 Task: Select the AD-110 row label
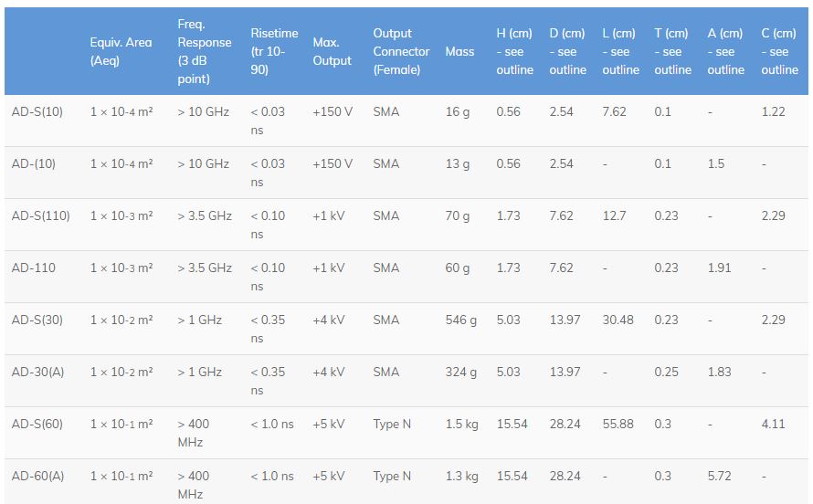[34, 268]
